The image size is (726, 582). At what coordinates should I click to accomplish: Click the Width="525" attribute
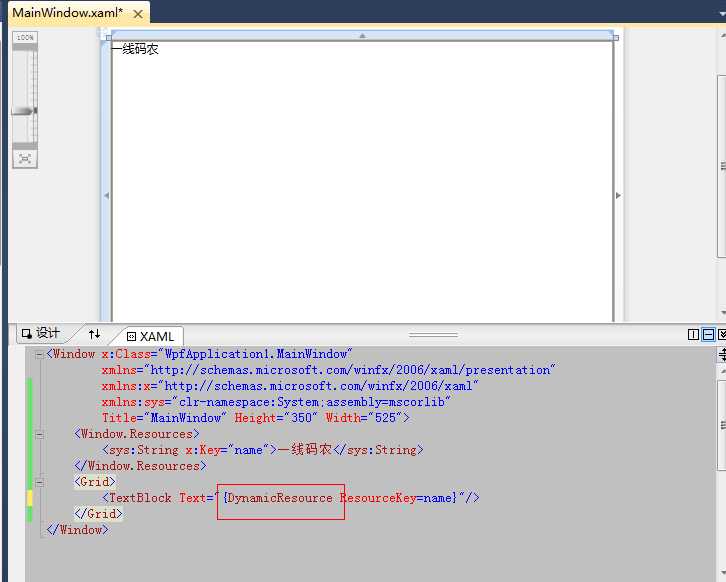[363, 418]
